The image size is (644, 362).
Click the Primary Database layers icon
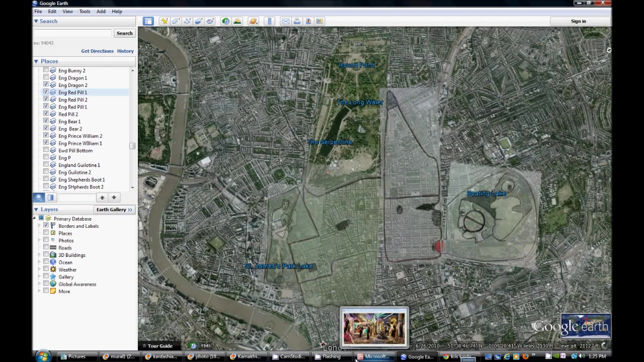48,219
